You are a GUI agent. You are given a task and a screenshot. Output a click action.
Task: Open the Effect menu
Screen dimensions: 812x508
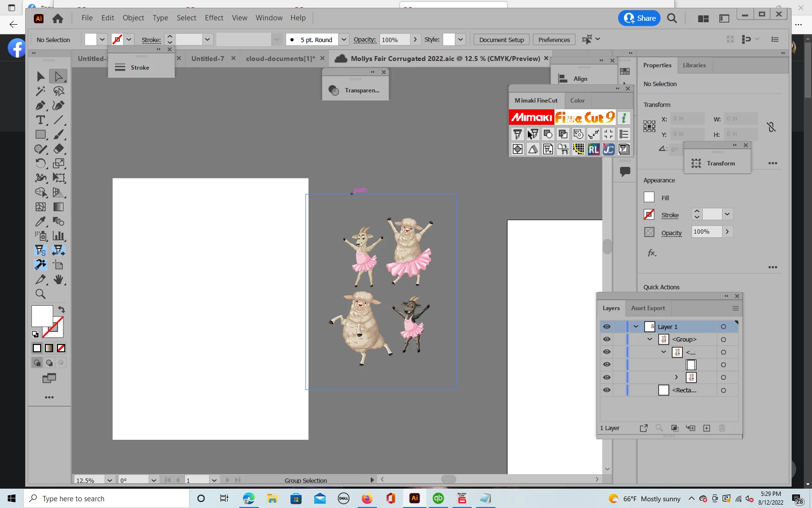coord(214,18)
